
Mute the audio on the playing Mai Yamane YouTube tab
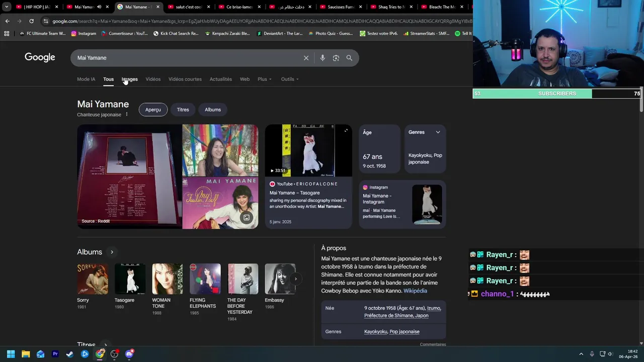point(99,7)
